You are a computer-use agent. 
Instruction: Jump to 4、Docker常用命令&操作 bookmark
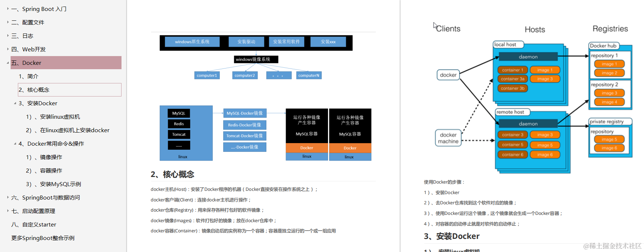click(x=51, y=143)
